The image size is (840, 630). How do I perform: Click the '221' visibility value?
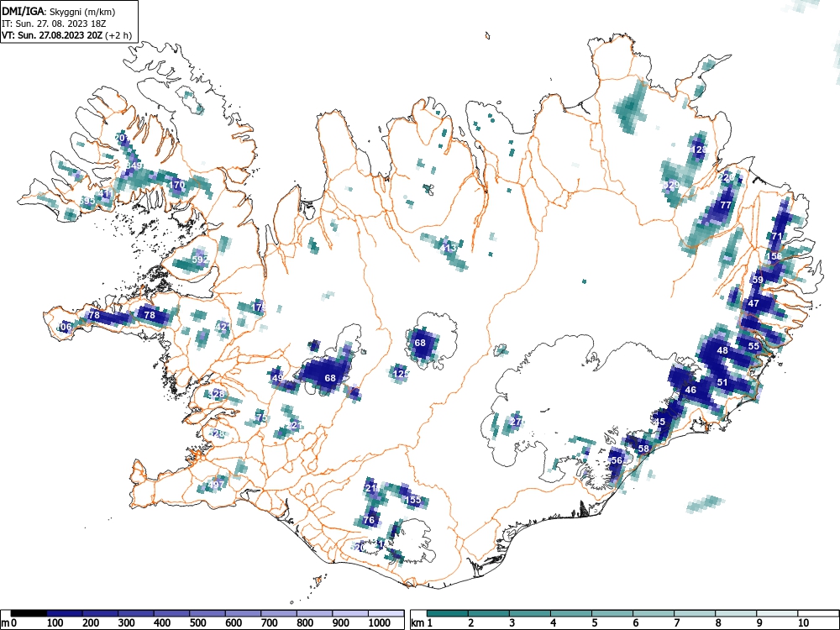[x=295, y=425]
